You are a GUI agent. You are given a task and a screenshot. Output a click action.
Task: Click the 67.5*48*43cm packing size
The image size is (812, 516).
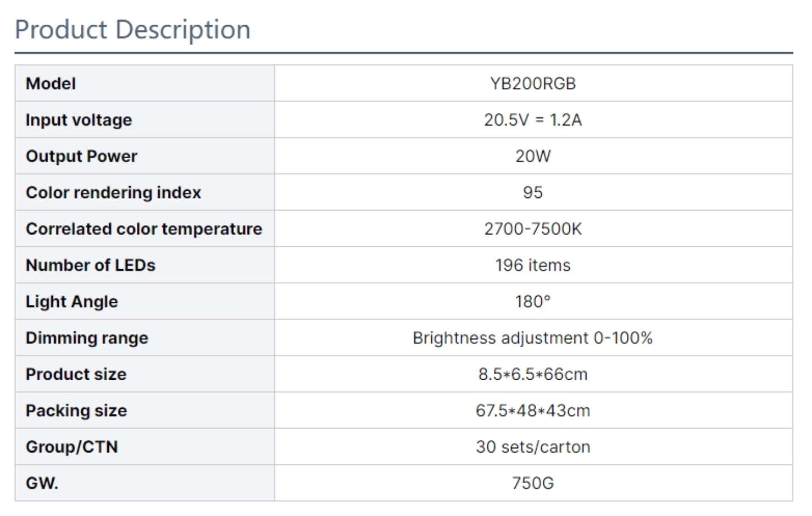[533, 411]
